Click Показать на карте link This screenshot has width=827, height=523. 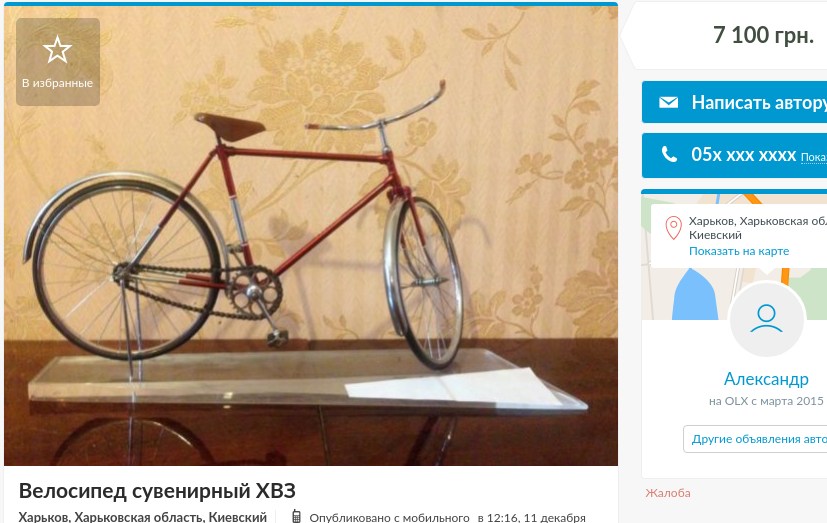(739, 251)
